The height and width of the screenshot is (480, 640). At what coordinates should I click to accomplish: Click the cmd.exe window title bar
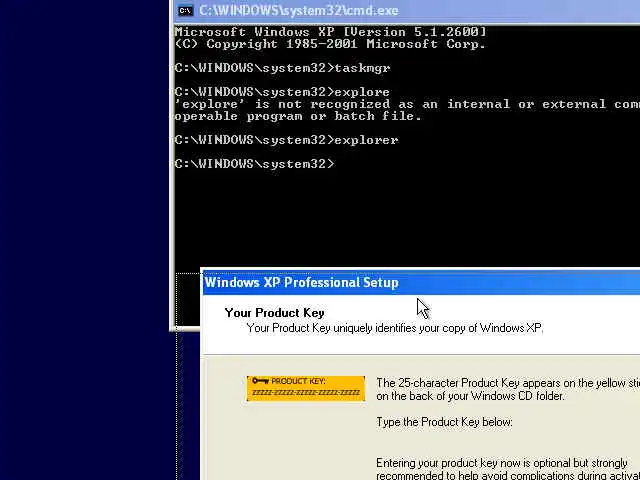click(407, 11)
